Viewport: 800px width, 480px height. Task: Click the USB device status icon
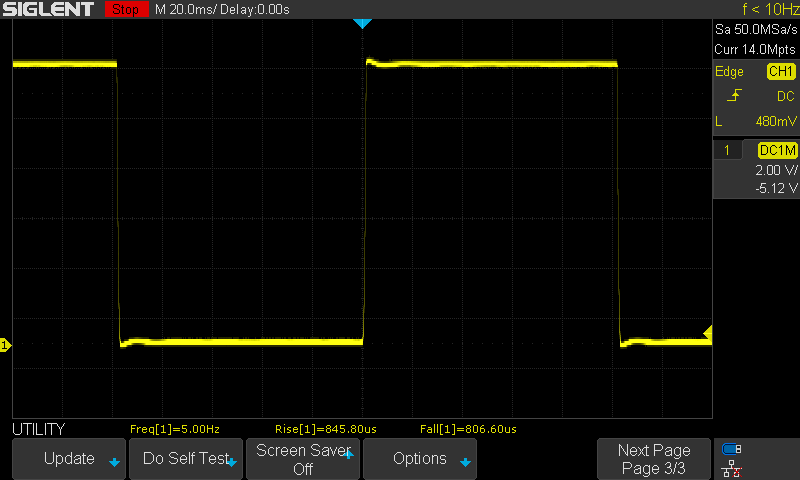(x=732, y=449)
